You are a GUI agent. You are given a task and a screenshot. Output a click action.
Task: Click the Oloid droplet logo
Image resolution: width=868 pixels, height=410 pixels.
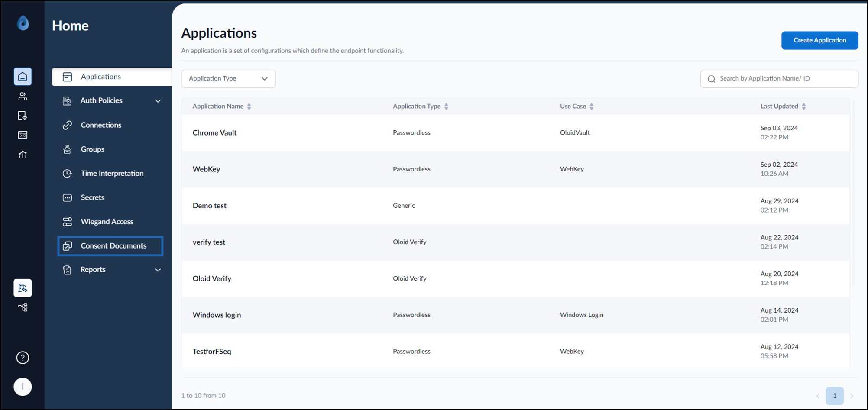click(23, 23)
